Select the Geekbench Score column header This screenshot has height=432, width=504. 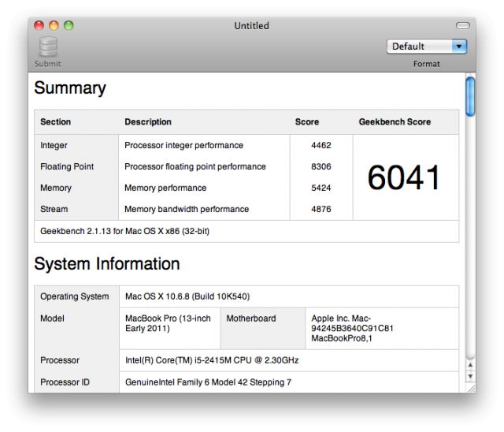[x=395, y=122]
